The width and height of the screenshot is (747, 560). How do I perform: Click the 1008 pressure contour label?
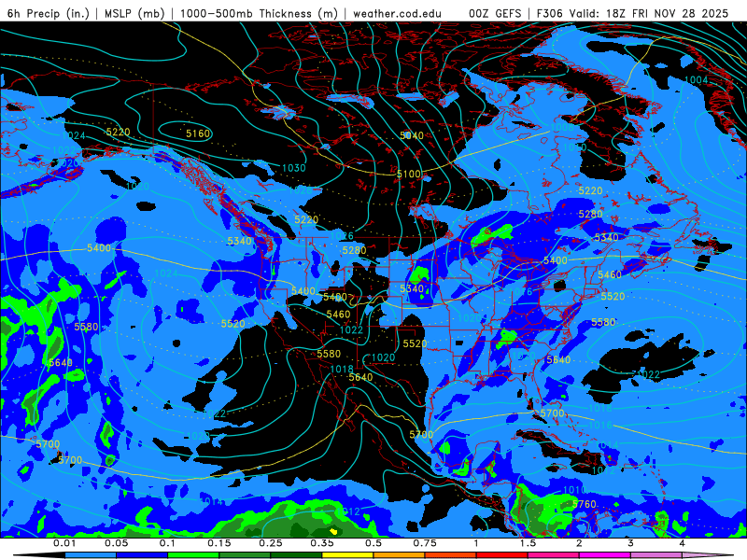pyautogui.click(x=562, y=127)
